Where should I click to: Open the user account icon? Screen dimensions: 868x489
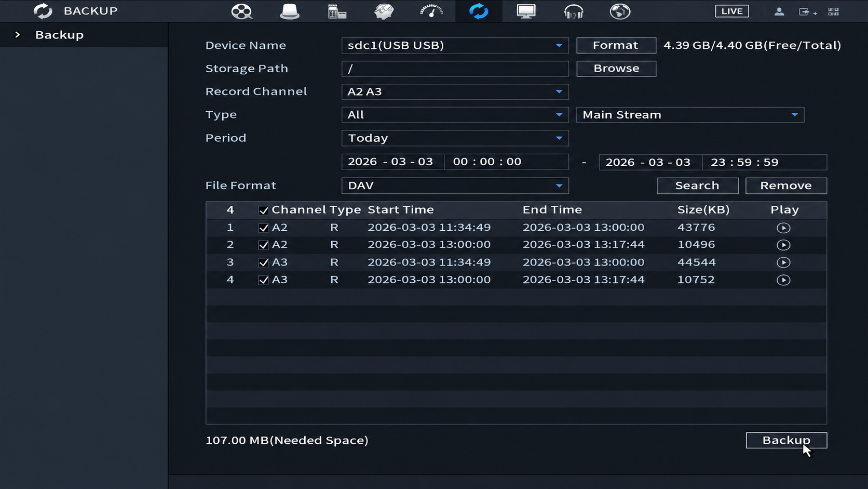[779, 11]
